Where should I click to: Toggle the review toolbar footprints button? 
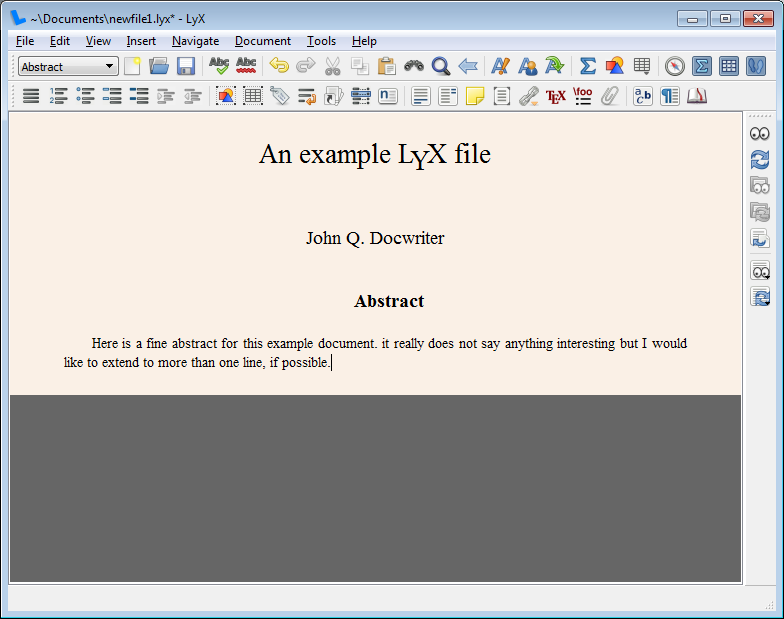[756, 66]
